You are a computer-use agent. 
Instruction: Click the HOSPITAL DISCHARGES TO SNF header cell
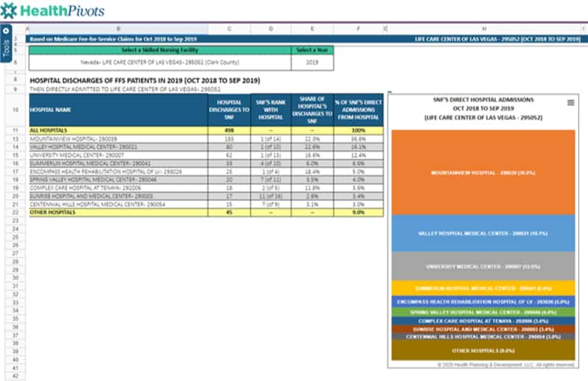229,110
